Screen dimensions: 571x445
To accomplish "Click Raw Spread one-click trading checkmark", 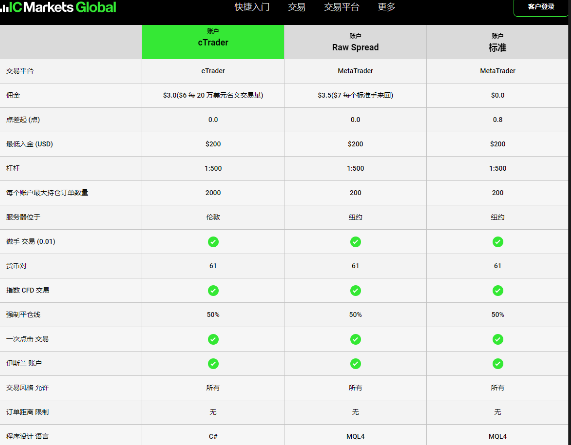I will [x=355, y=339].
